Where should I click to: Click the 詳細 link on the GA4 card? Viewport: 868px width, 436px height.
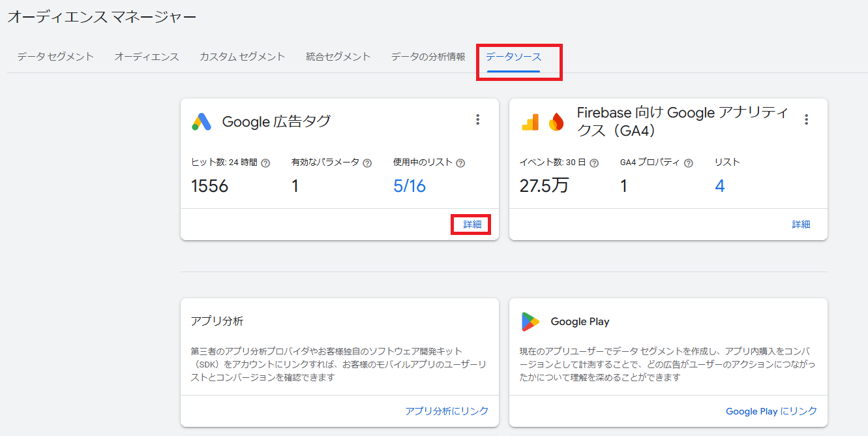click(x=801, y=224)
